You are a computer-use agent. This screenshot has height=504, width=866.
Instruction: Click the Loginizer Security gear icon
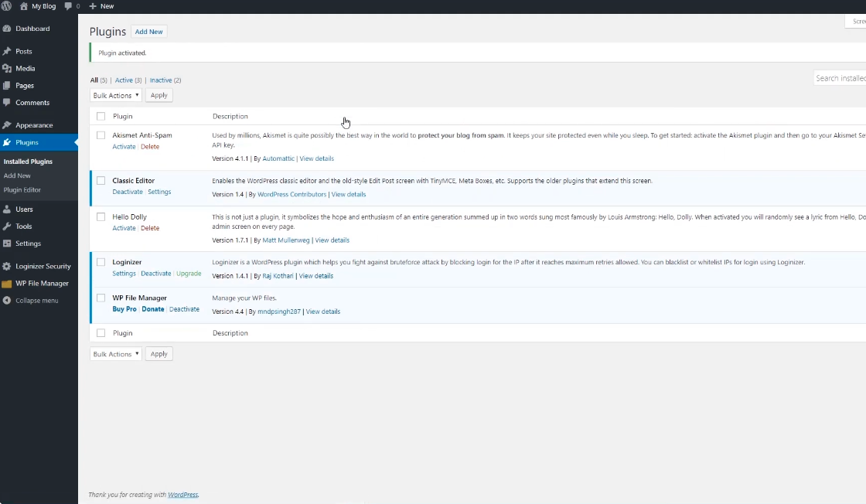pyautogui.click(x=7, y=267)
